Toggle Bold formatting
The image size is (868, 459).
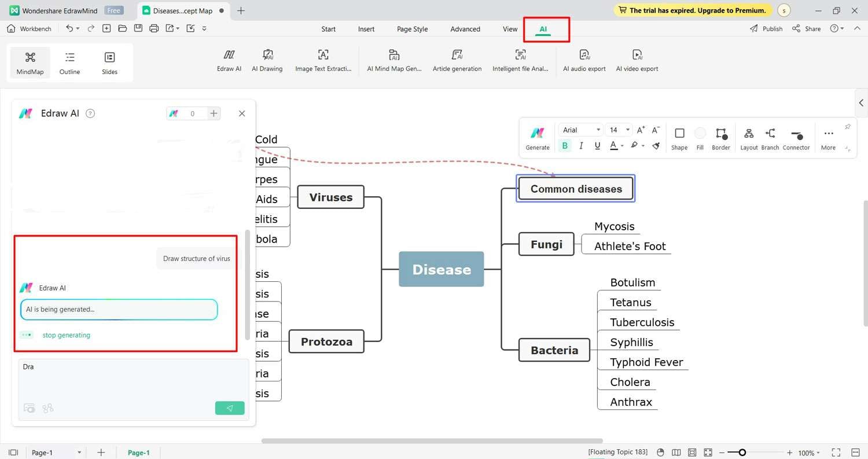coord(565,146)
